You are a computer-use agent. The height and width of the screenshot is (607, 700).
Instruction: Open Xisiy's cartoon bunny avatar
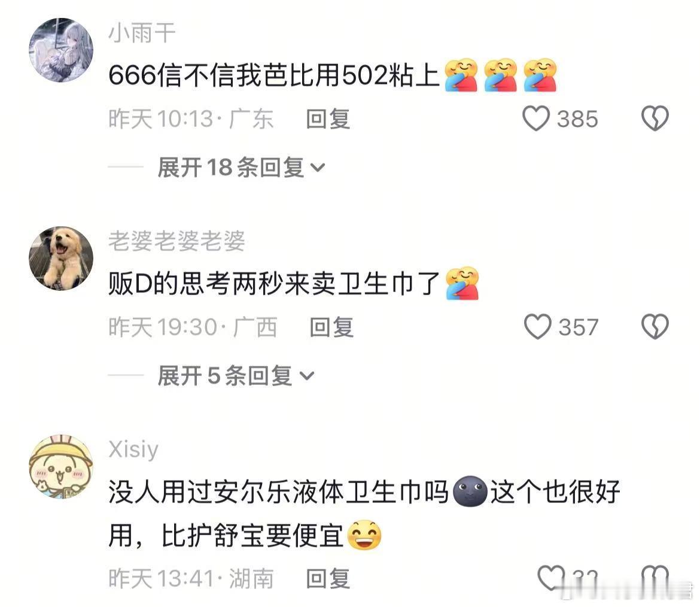(61, 466)
